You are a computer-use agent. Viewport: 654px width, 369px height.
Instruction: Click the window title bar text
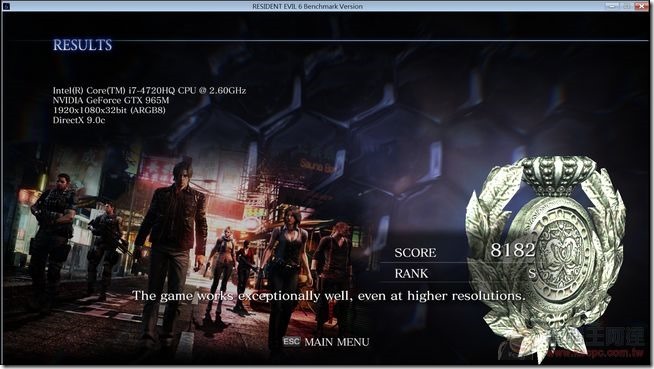pos(307,6)
